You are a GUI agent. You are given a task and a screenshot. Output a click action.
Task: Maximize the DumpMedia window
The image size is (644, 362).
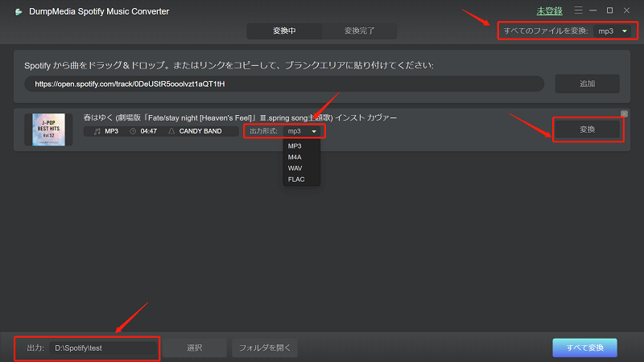point(610,10)
